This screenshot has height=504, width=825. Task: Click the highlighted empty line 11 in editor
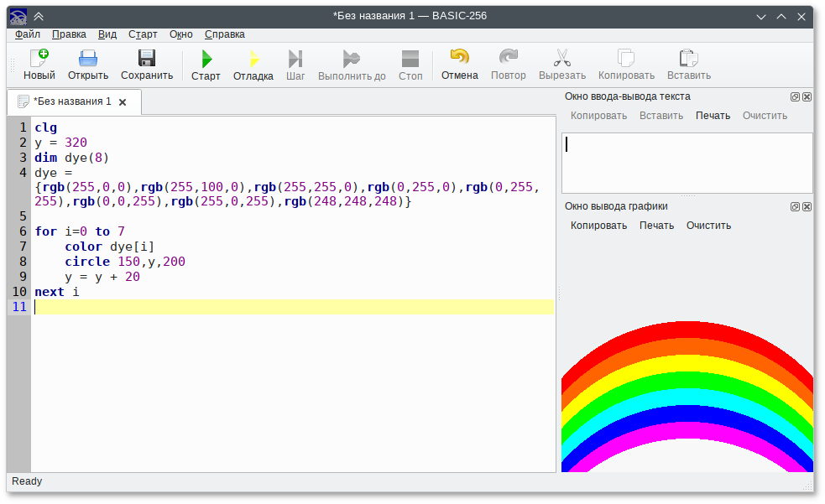coord(294,307)
